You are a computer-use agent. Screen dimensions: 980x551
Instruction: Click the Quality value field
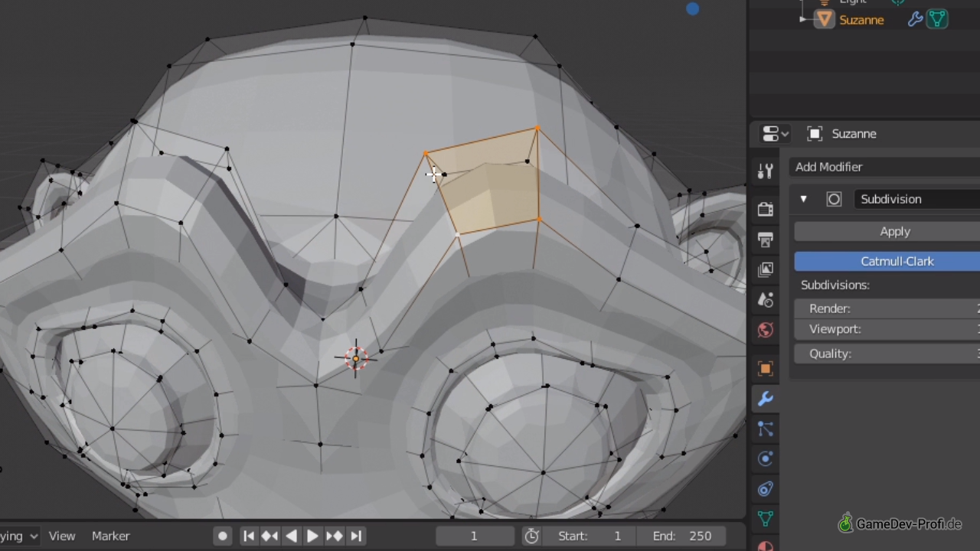pyautogui.click(x=887, y=354)
